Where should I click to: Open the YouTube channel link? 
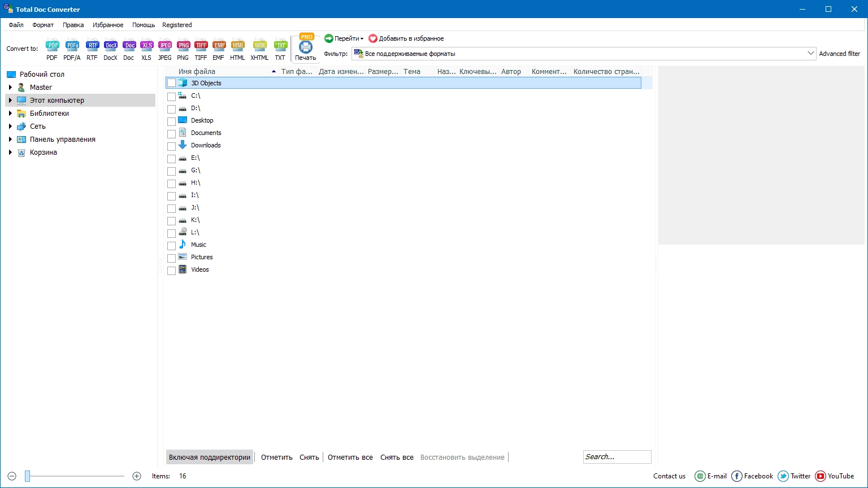tap(835, 476)
